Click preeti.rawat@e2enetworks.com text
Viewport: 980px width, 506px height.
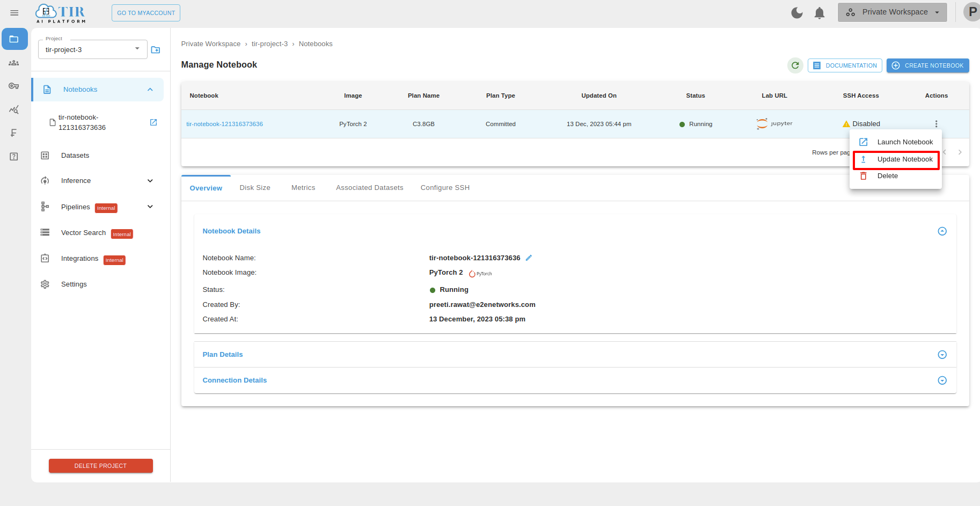(482, 305)
